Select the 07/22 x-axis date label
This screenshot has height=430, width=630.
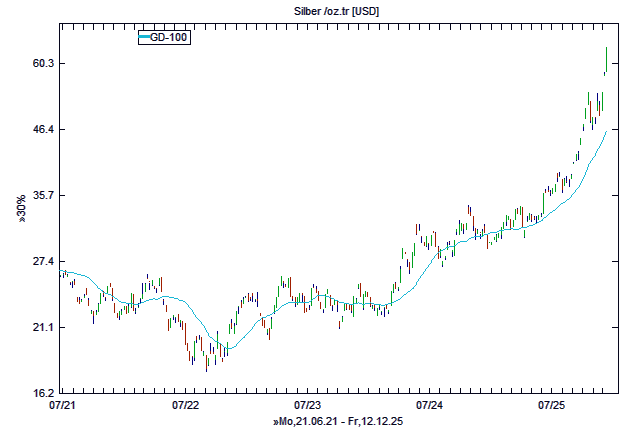tap(186, 406)
